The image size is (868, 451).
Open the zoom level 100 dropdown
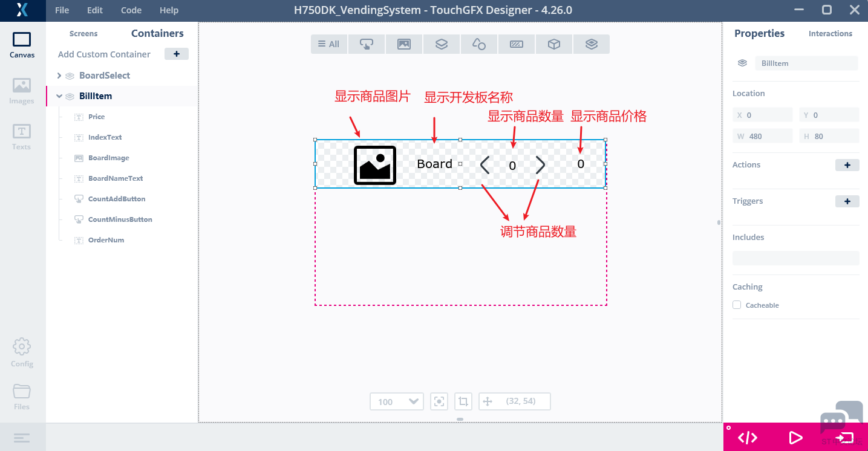tap(397, 401)
